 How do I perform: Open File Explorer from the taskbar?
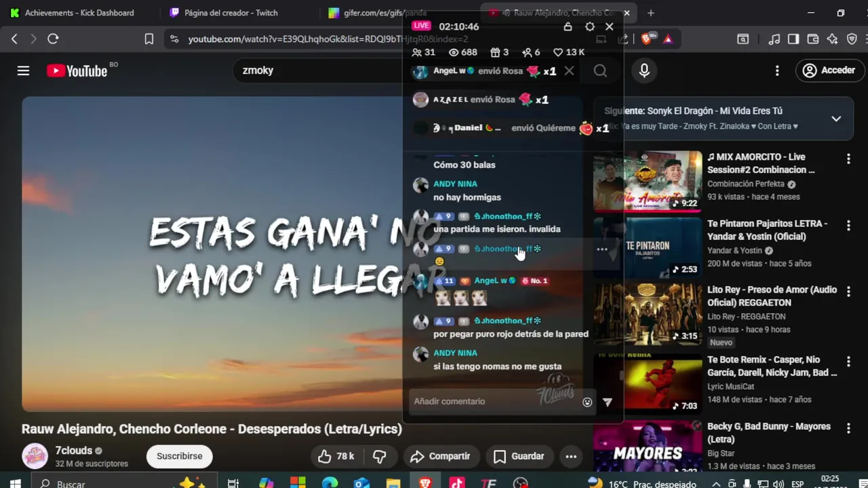(x=393, y=484)
